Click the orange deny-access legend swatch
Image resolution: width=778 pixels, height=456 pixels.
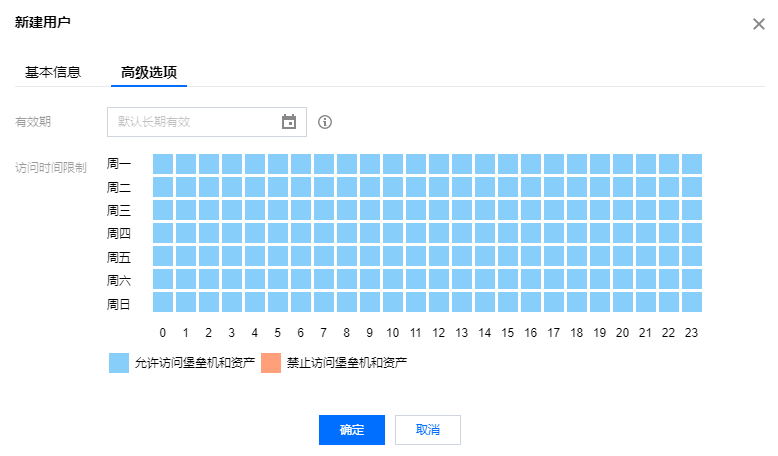[271, 363]
